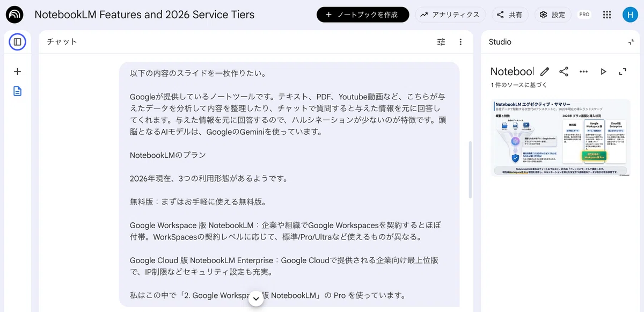Collapse the Studio panel
This screenshot has width=644, height=312.
click(631, 42)
